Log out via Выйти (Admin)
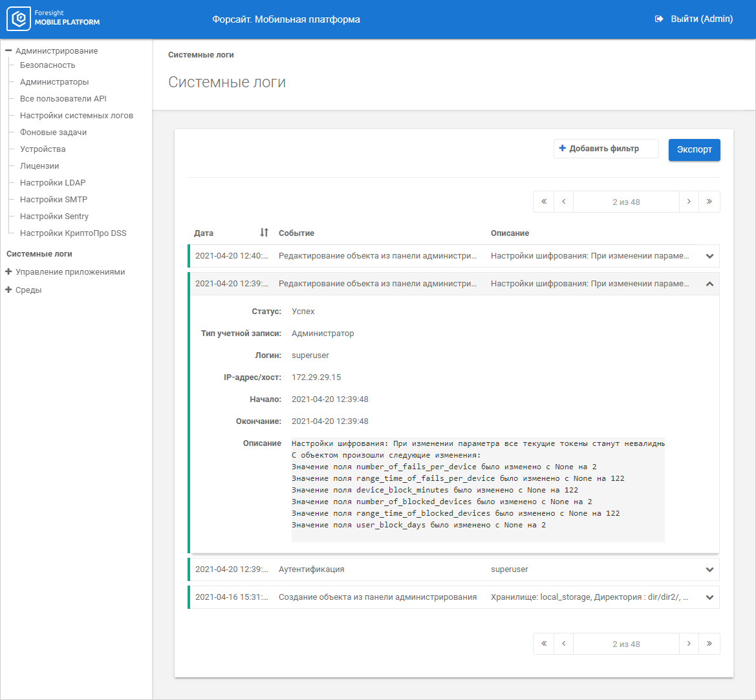The image size is (756, 700). coord(694,19)
